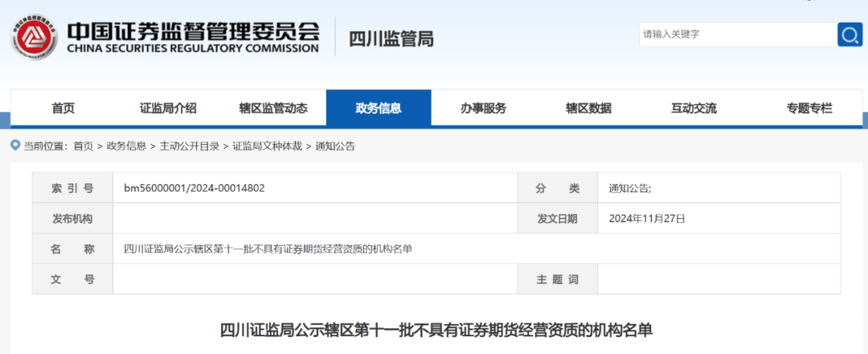Click the 发文日期 label cell
Viewport: 868px width, 354px height.
[558, 219]
